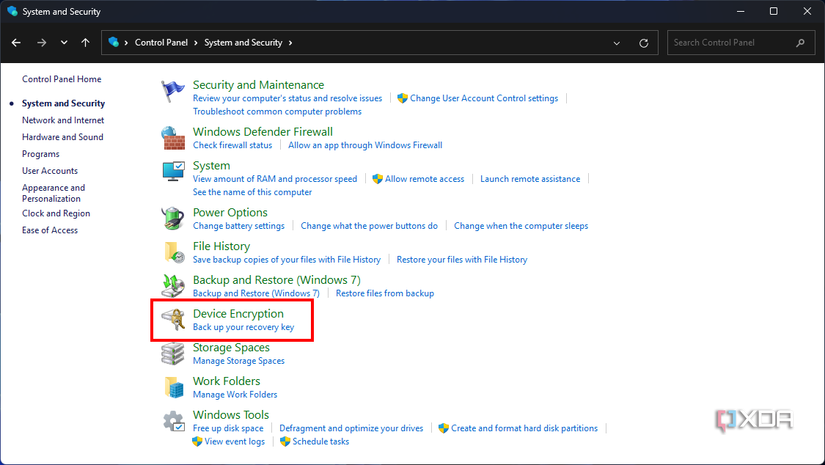825x465 pixels.
Task: Click the Work Folders icon
Action: tap(174, 387)
